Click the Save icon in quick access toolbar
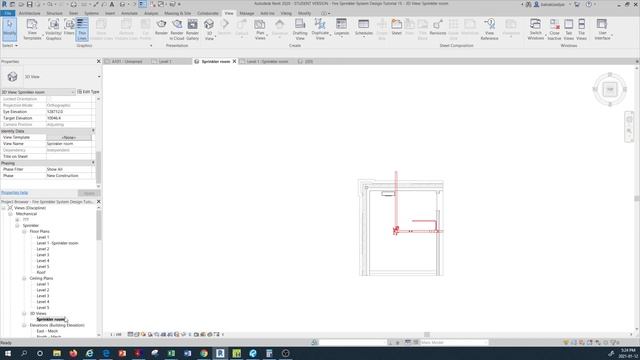Viewport: 640px width, 360px height. click(29, 4)
